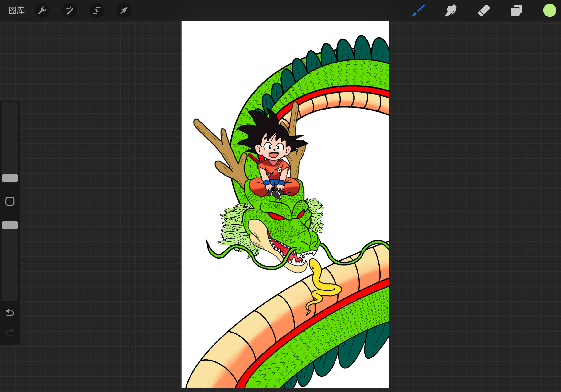Activate the Transform arrow tool
The height and width of the screenshot is (392, 561).
coord(124,11)
